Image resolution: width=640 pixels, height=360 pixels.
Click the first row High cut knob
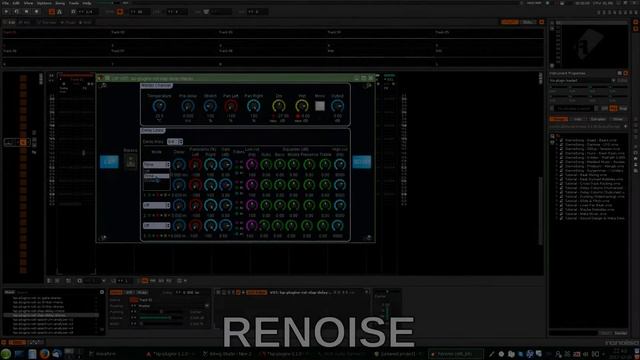tap(340, 164)
